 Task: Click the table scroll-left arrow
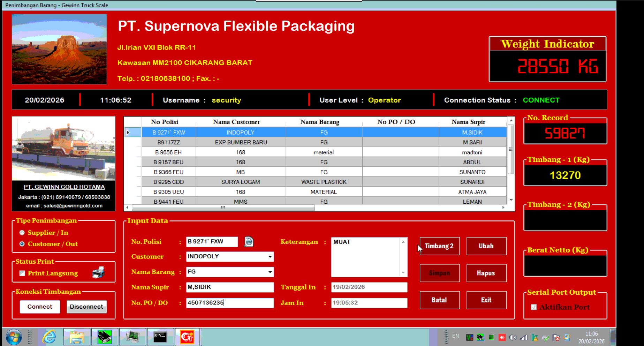click(127, 208)
